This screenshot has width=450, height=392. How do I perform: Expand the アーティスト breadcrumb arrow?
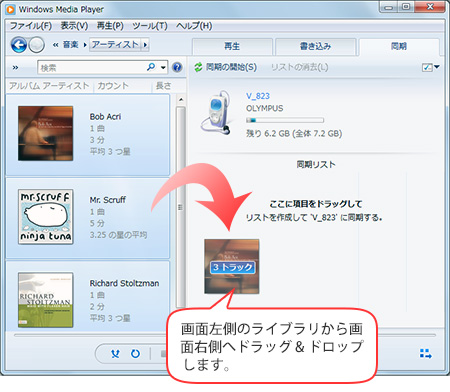pyautogui.click(x=145, y=45)
